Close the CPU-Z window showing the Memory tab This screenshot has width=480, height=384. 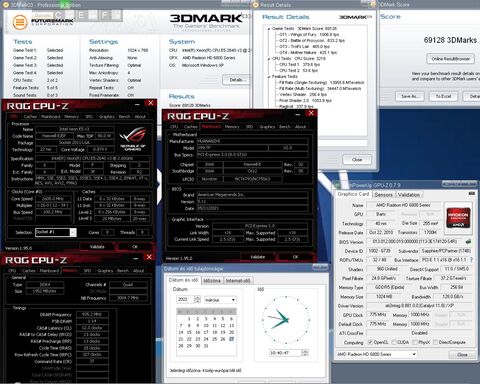(149, 257)
